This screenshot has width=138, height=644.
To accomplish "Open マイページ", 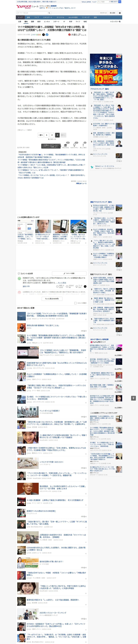I will click(x=103, y=13).
